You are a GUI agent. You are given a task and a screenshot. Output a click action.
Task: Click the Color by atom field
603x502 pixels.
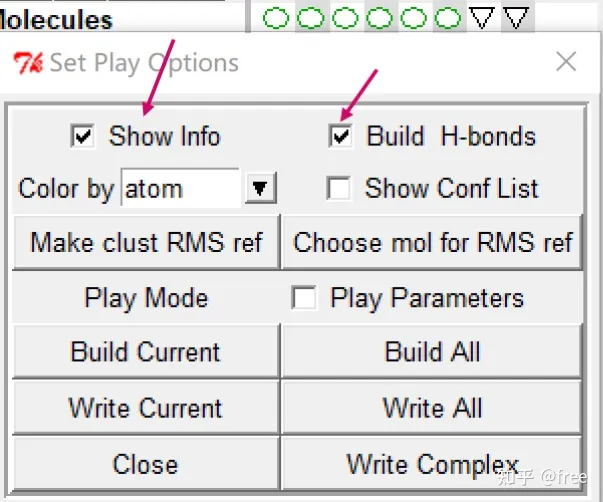pos(180,188)
